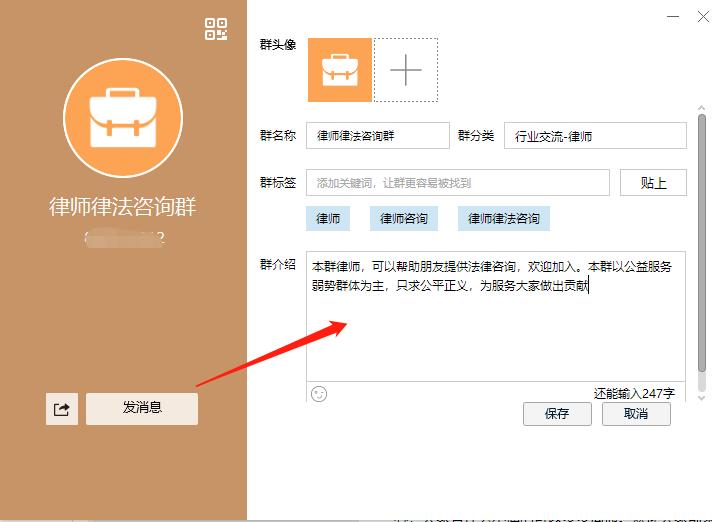Click the share group icon button
This screenshot has height=522, width=712.
[x=62, y=409]
